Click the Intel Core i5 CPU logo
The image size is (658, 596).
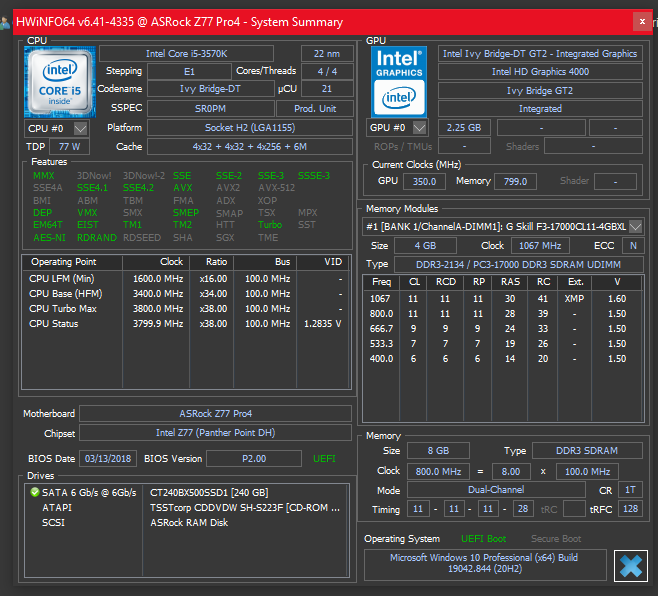(60, 82)
